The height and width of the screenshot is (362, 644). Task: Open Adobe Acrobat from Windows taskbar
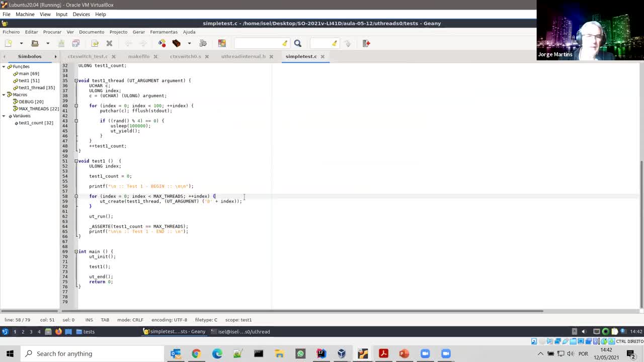pos(383,353)
